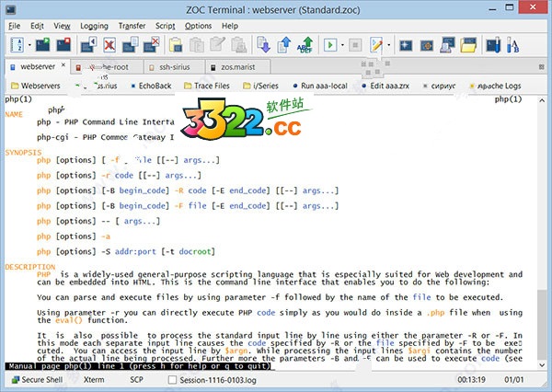This screenshot has height=392, width=552.
Task: Open the Webservers folder button
Action: (36, 86)
